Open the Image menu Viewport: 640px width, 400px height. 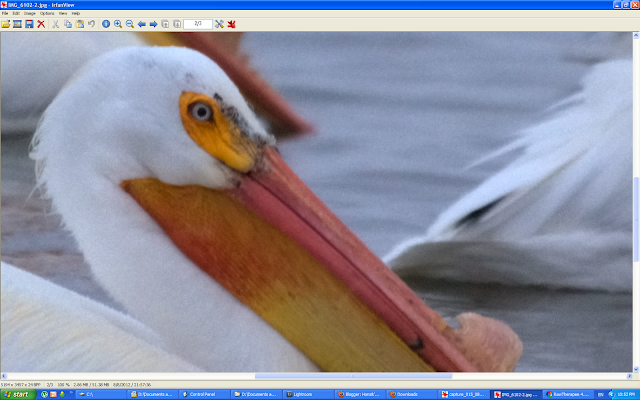coord(29,13)
